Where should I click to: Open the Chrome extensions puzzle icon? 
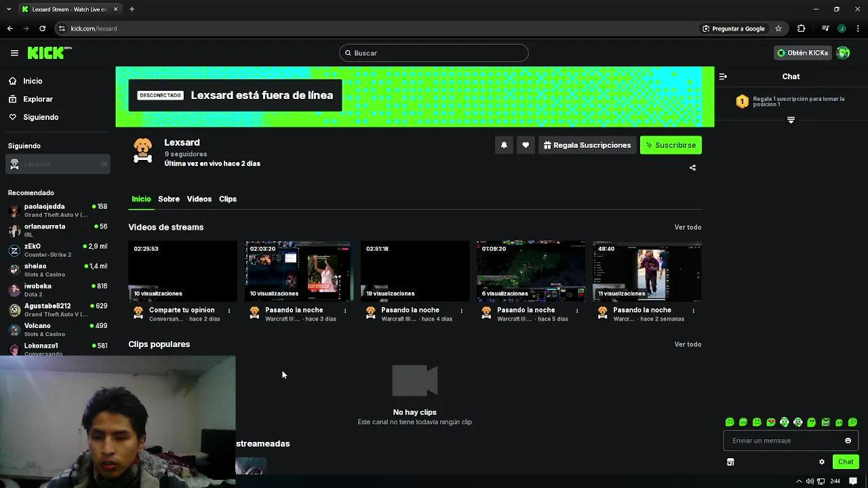(x=802, y=28)
